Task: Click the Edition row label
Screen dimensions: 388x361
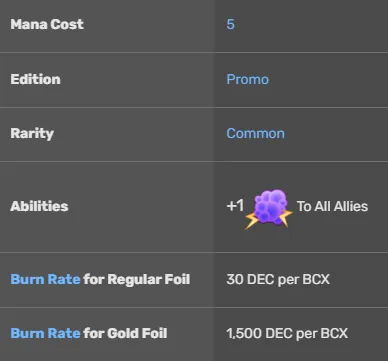Action: (x=35, y=79)
